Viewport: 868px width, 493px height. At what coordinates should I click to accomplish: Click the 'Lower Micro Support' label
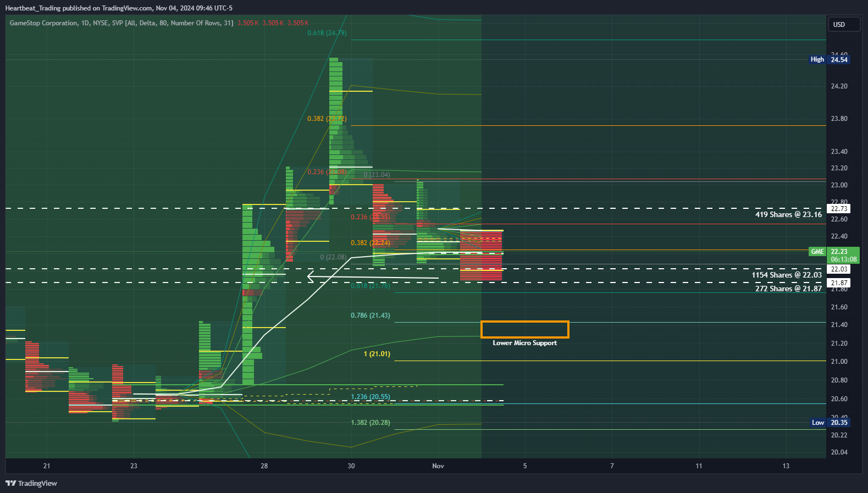[524, 343]
